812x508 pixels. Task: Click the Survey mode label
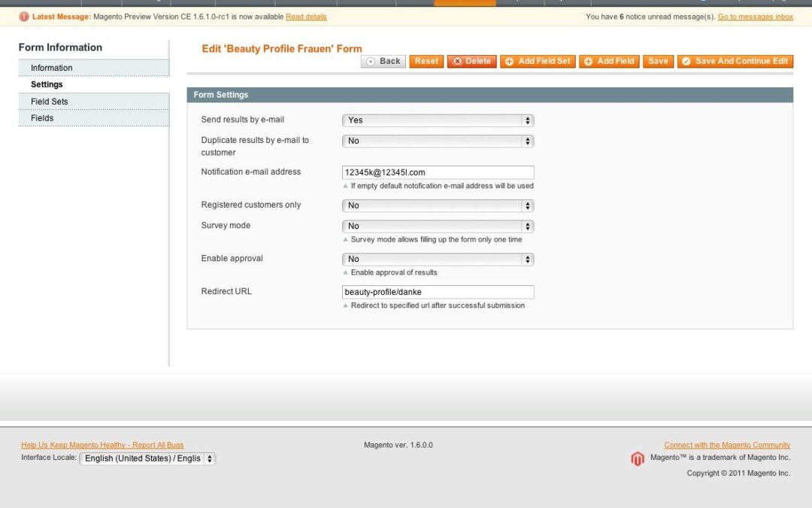(226, 226)
